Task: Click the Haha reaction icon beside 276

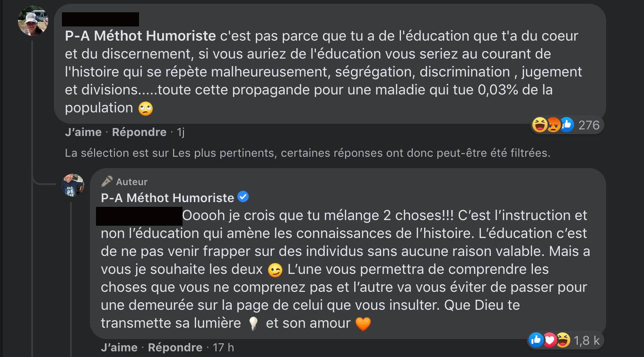Action: pos(540,125)
